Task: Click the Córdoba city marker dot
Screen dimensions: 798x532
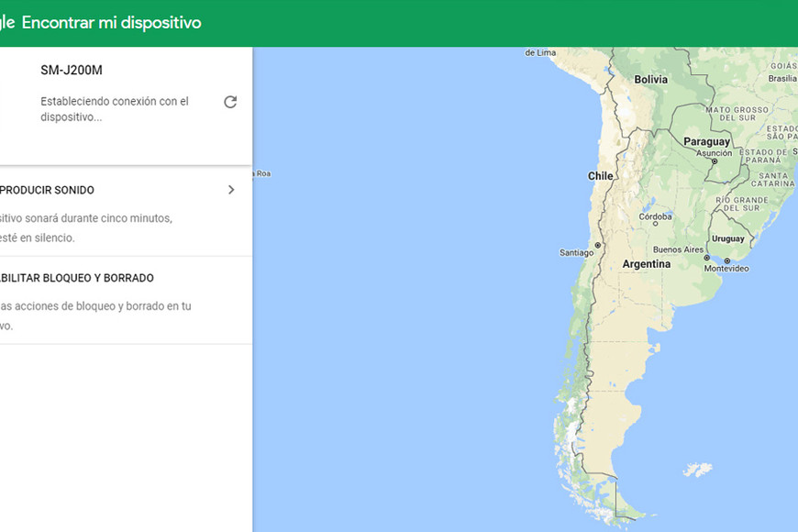Action: point(655,226)
